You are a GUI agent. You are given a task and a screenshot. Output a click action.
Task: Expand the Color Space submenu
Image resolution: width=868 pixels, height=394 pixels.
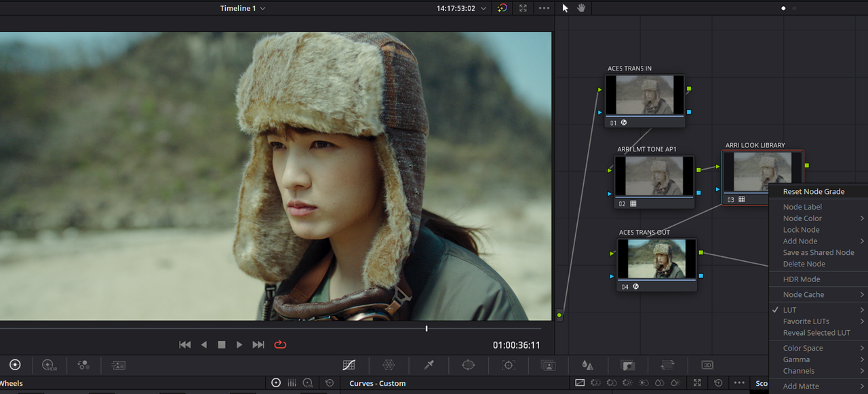pos(818,349)
